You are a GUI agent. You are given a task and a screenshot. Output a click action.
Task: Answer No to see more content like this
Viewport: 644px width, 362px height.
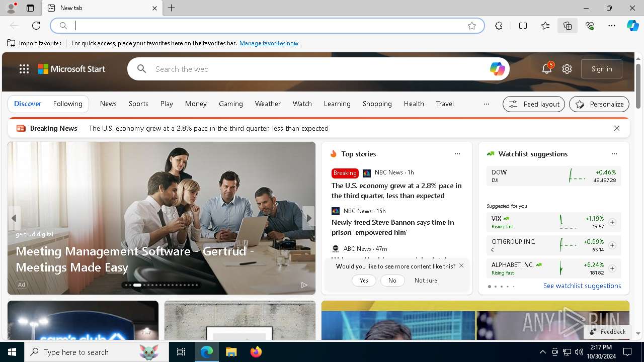(392, 281)
